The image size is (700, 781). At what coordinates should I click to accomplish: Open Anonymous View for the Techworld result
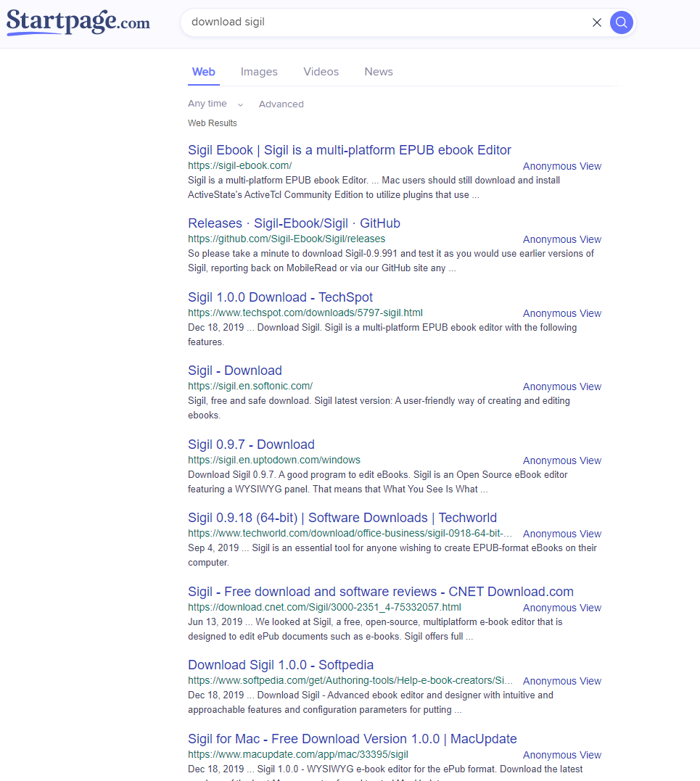click(x=562, y=534)
